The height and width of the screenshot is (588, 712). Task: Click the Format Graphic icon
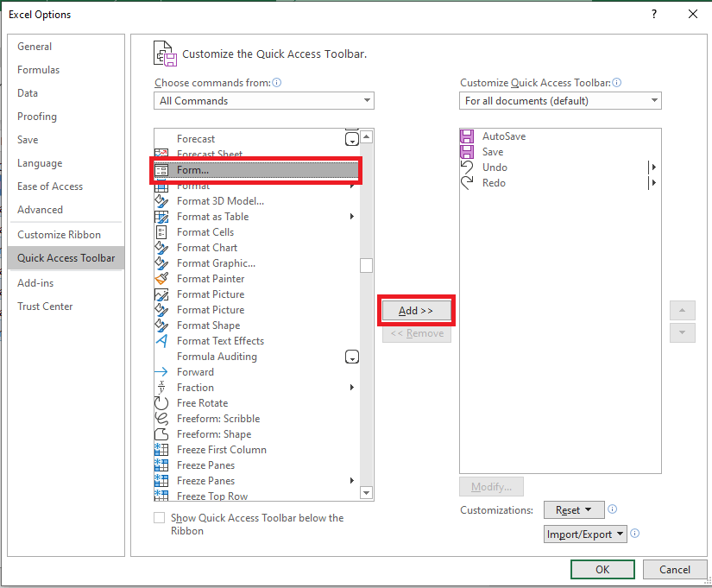click(x=161, y=263)
